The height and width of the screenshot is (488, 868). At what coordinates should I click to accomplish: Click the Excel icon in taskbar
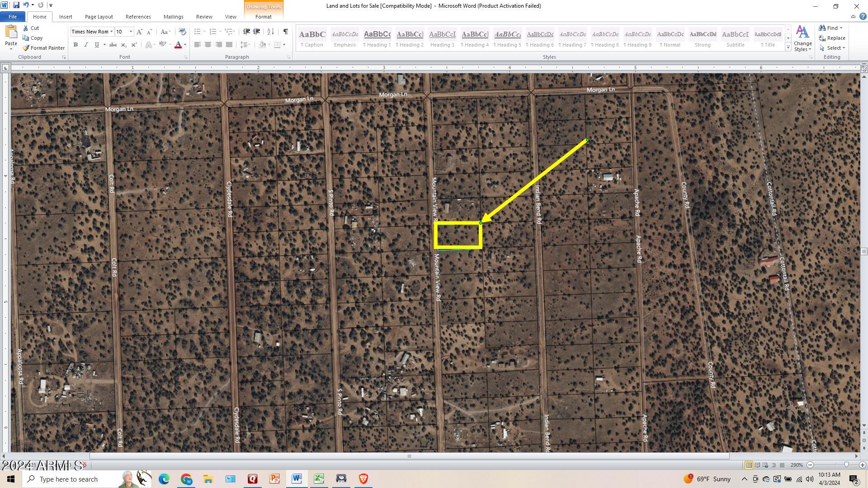click(x=319, y=479)
